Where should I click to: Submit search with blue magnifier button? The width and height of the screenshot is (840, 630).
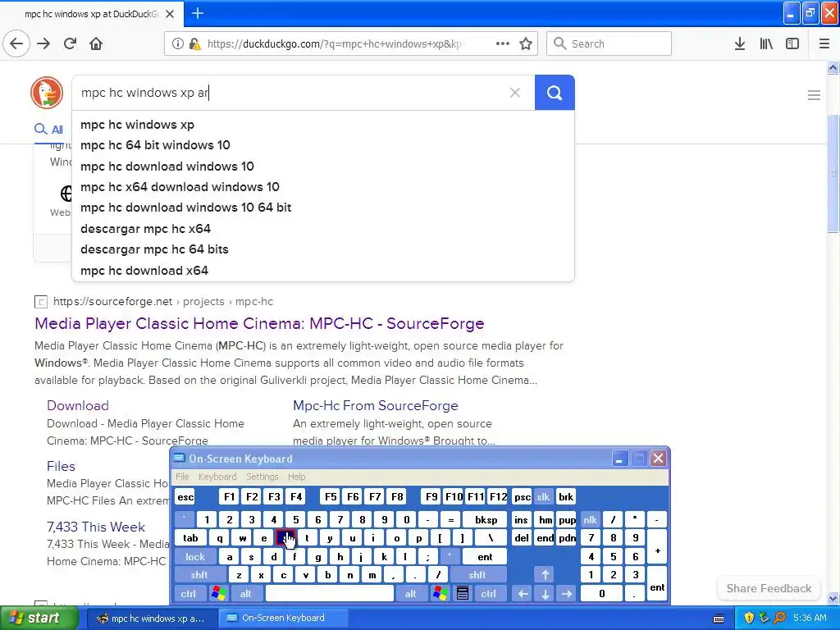click(555, 93)
